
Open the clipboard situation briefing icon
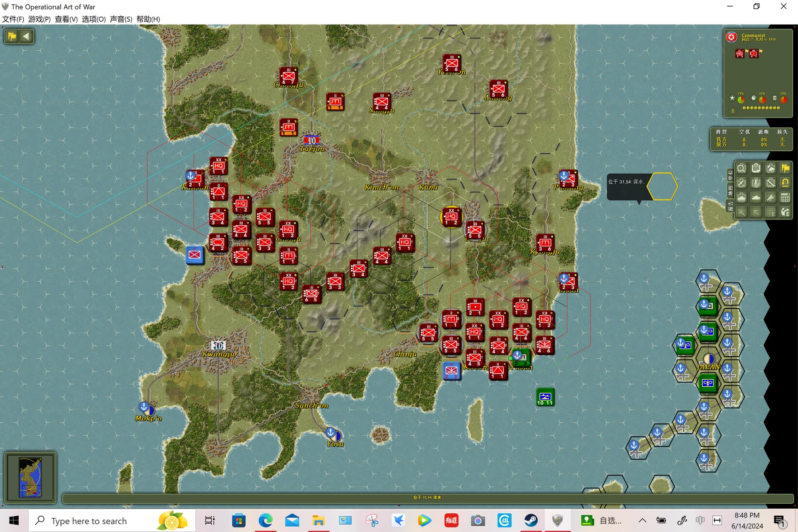(x=756, y=168)
